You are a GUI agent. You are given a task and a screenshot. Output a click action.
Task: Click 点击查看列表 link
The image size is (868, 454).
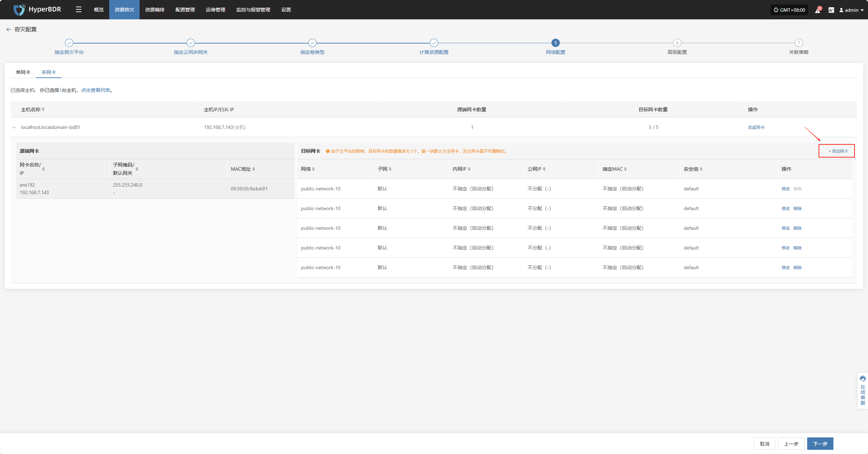[x=95, y=90]
